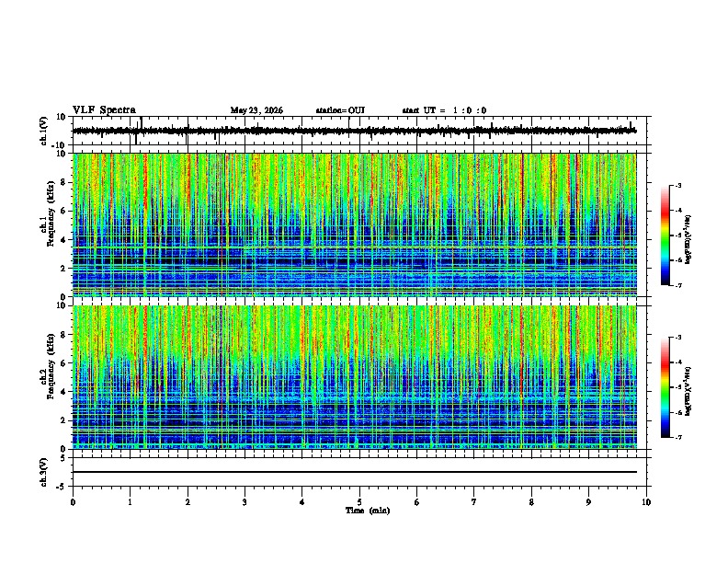Click the ch.1 voltage waveform trace

[355, 131]
